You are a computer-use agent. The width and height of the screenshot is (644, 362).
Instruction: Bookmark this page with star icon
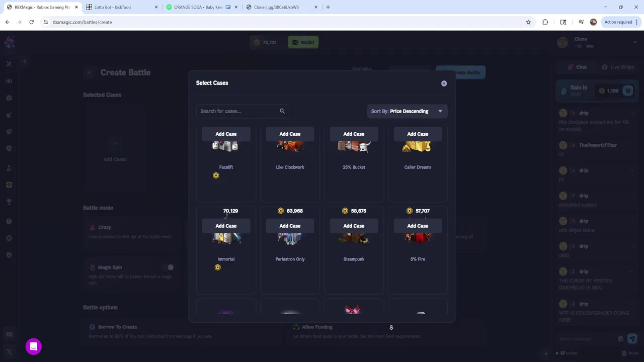pos(528,22)
